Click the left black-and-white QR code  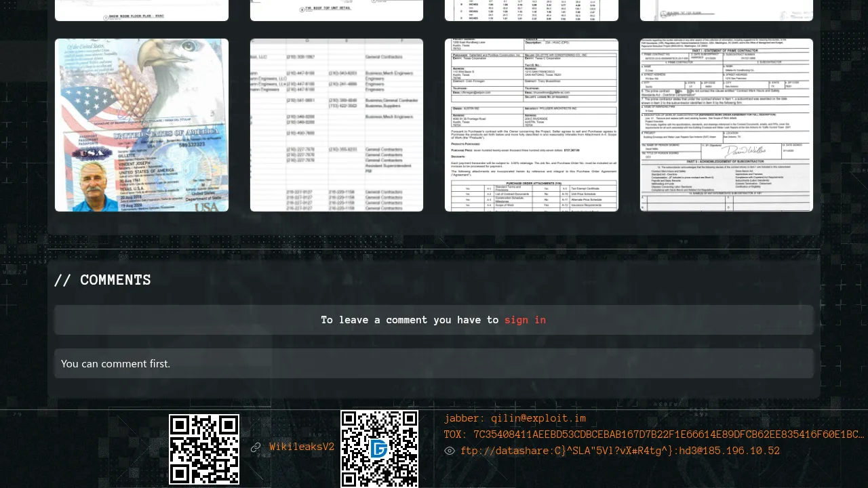click(x=204, y=449)
